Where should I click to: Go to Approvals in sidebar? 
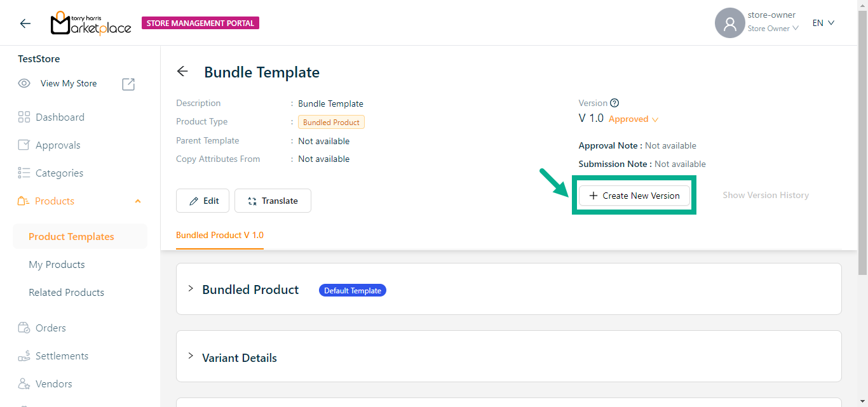tap(58, 145)
